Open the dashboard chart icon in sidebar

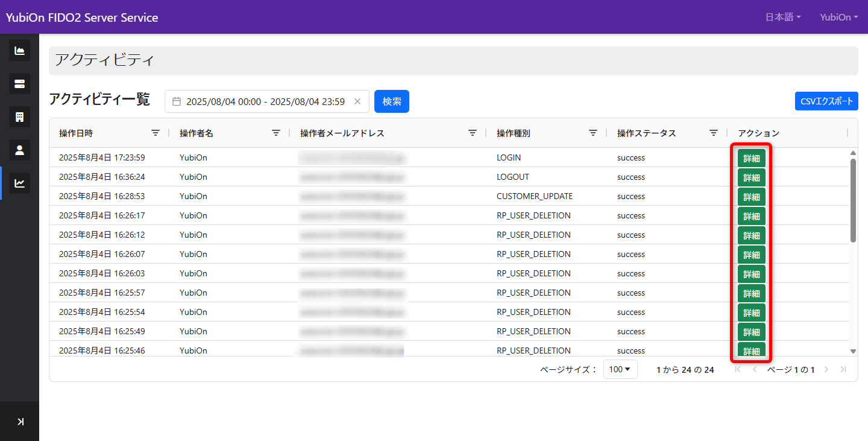[x=19, y=51]
